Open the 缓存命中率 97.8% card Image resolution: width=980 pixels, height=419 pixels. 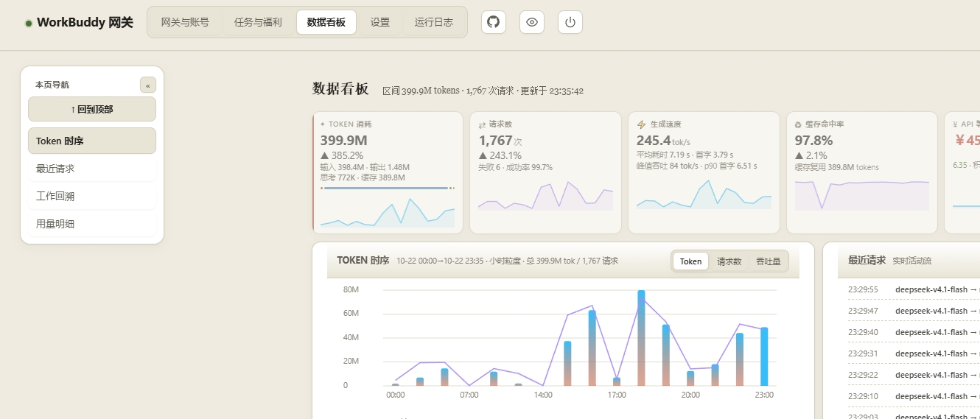coord(862,173)
